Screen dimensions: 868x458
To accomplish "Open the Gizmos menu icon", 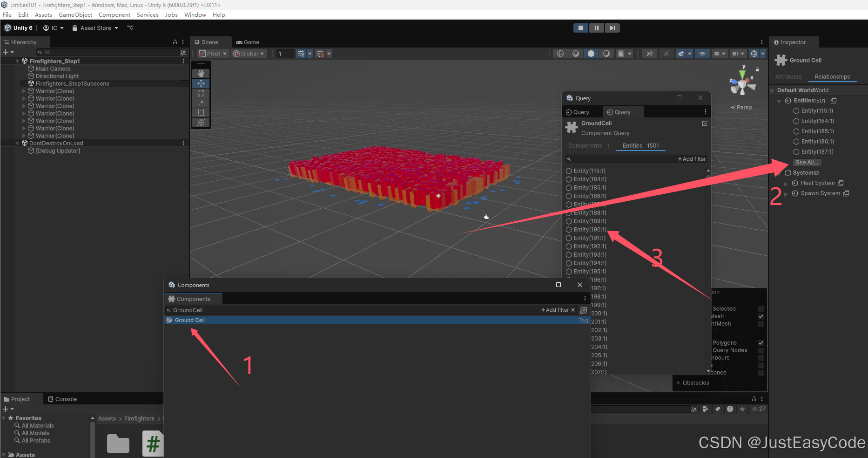I will click(x=754, y=54).
